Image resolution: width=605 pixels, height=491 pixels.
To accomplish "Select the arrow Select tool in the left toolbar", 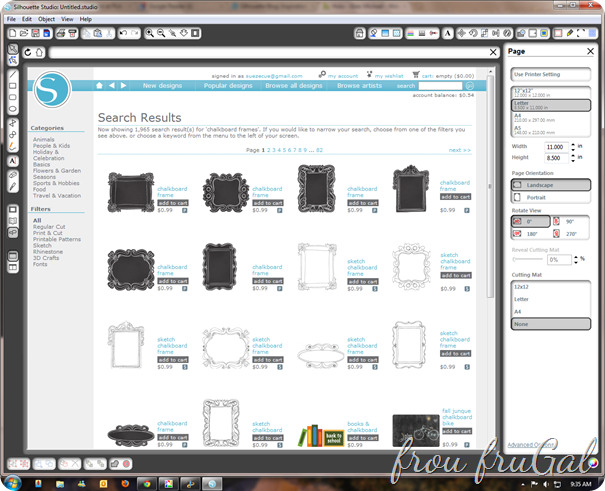I will (x=13, y=49).
